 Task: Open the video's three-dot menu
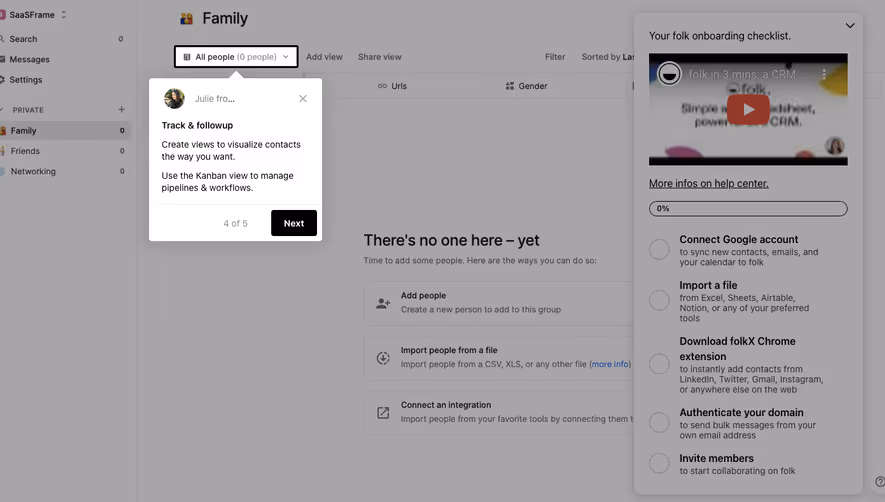coord(824,74)
